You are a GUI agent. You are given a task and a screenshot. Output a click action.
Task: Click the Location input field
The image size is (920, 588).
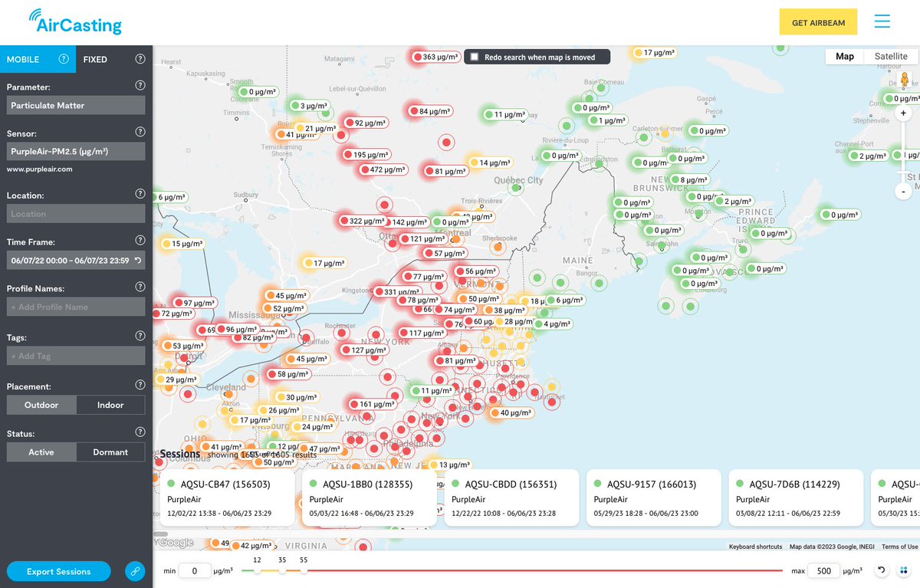[76, 214]
